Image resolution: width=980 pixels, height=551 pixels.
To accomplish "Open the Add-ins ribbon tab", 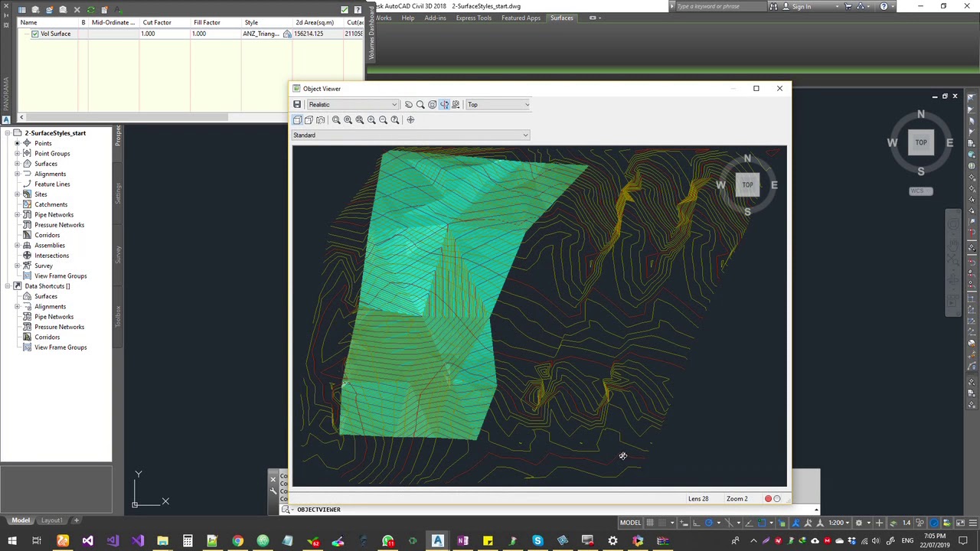I will click(x=435, y=18).
